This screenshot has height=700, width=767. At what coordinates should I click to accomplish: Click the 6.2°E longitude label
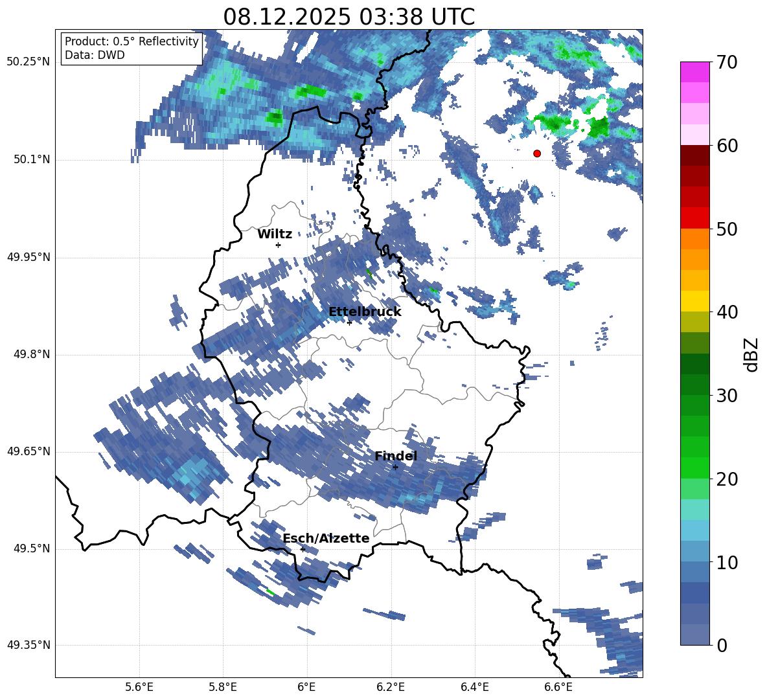(391, 687)
